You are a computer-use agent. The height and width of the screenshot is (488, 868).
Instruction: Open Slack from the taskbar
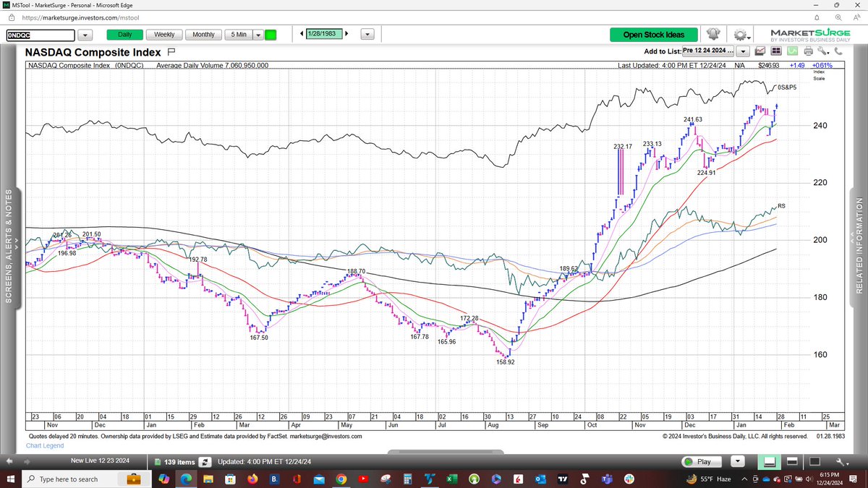pos(629,479)
